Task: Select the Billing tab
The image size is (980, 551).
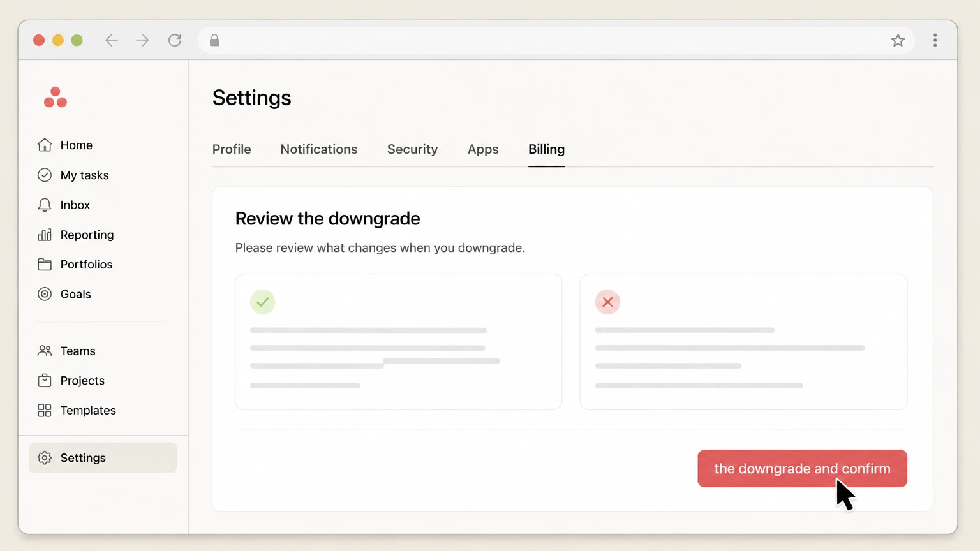Action: tap(546, 149)
